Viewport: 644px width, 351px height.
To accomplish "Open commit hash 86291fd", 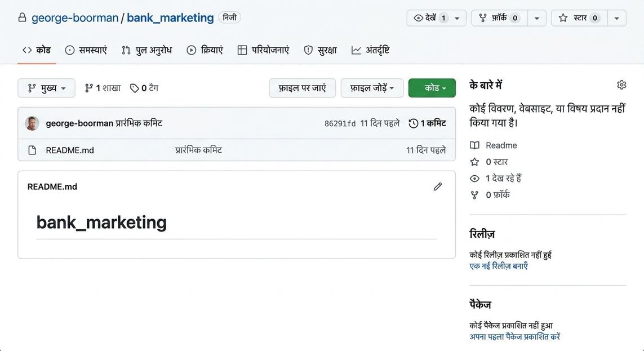I will tap(340, 123).
